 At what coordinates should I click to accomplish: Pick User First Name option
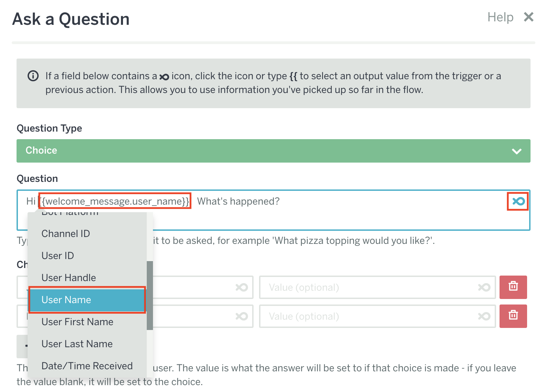tap(78, 322)
